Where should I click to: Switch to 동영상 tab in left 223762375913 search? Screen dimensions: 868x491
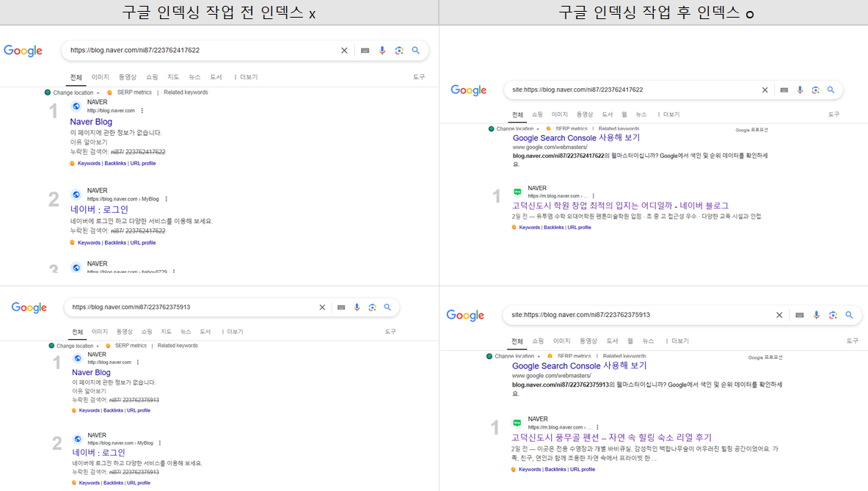pos(125,332)
